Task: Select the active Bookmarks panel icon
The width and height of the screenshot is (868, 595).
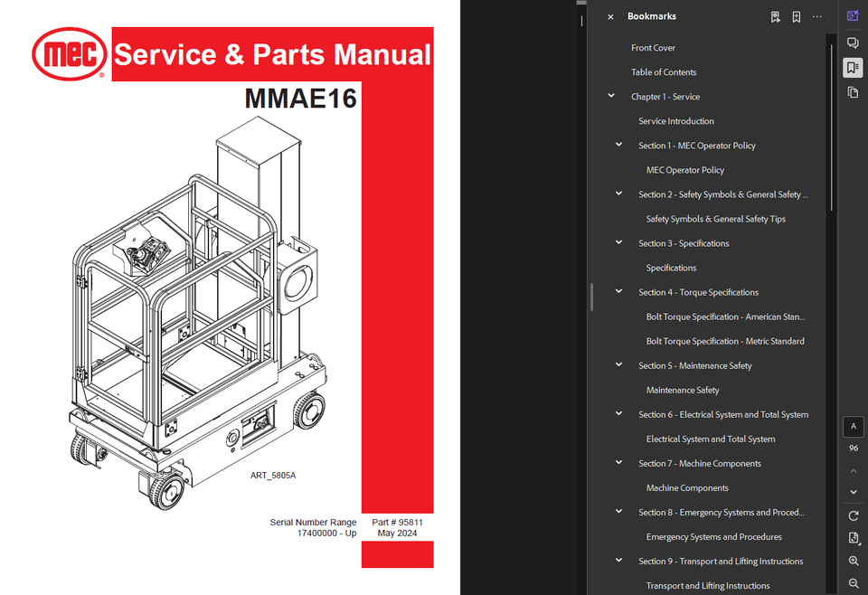Action: [851, 67]
